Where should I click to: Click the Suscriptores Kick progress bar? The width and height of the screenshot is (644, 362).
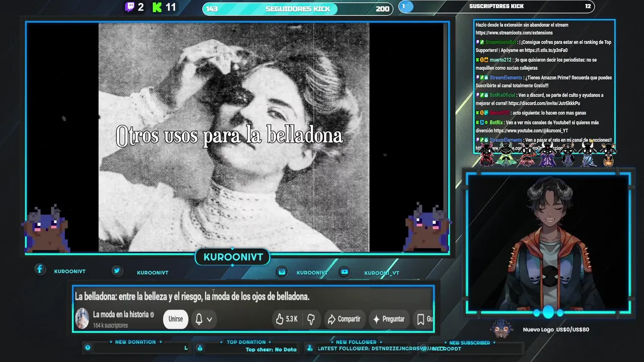[496, 7]
